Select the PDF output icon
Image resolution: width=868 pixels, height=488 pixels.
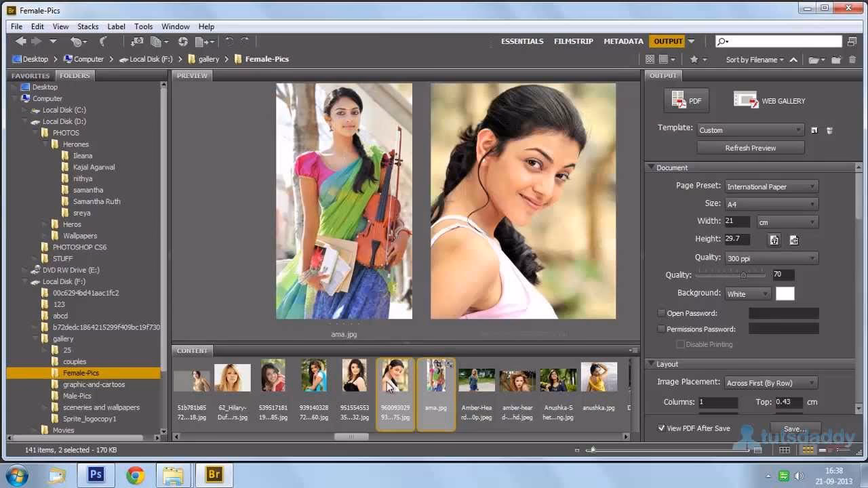[686, 100]
